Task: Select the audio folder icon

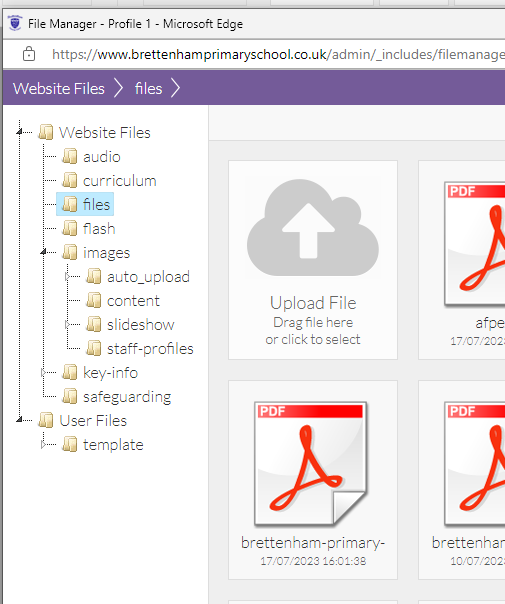Action: click(70, 156)
